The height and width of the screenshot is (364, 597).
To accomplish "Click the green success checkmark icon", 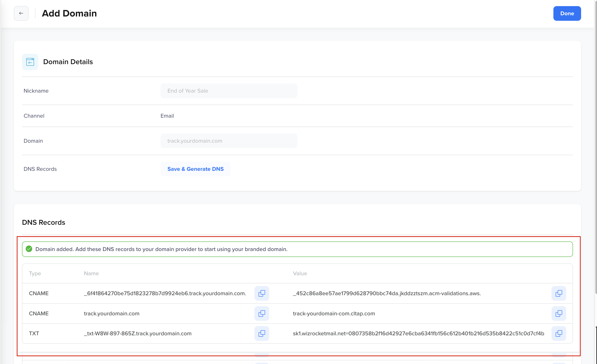I will pos(29,249).
